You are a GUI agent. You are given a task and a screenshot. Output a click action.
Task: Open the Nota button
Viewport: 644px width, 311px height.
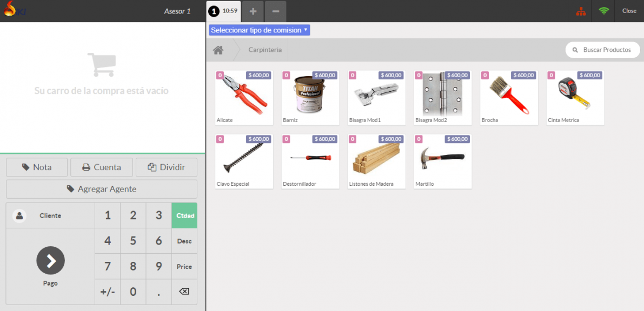[37, 167]
